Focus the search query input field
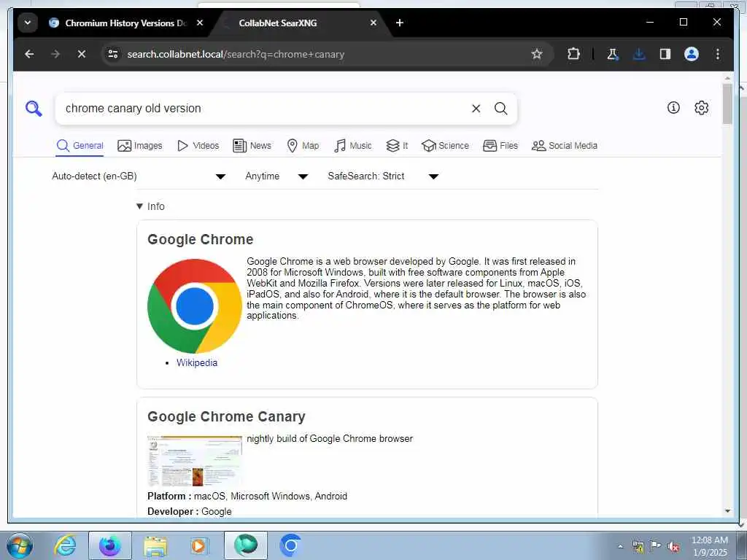 click(x=264, y=109)
